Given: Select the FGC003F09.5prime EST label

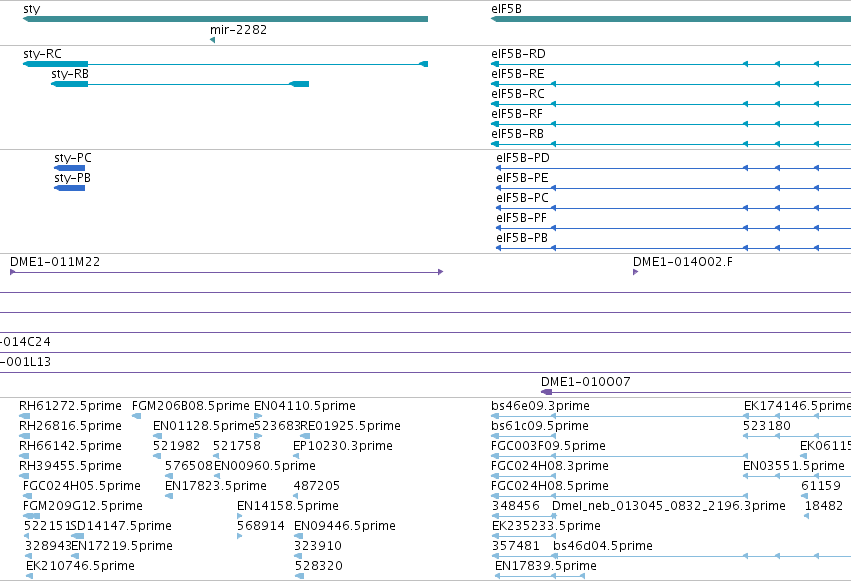Looking at the screenshot, I should 548,446.
